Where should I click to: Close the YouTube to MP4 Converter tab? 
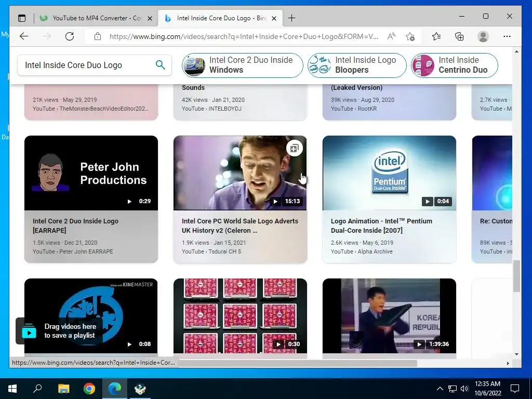tap(150, 18)
